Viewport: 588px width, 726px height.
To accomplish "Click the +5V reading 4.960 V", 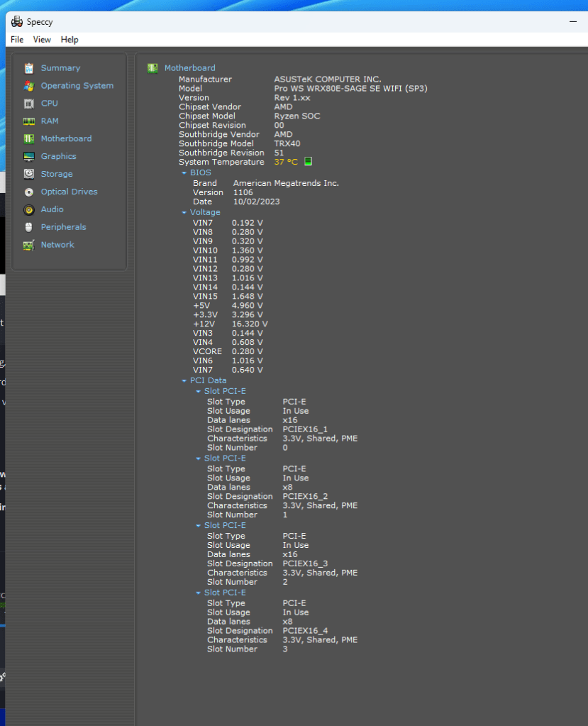I will pos(247,306).
